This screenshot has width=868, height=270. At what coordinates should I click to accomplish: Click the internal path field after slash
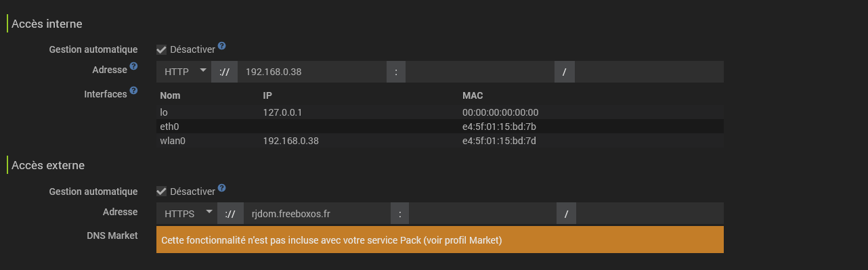pos(649,72)
